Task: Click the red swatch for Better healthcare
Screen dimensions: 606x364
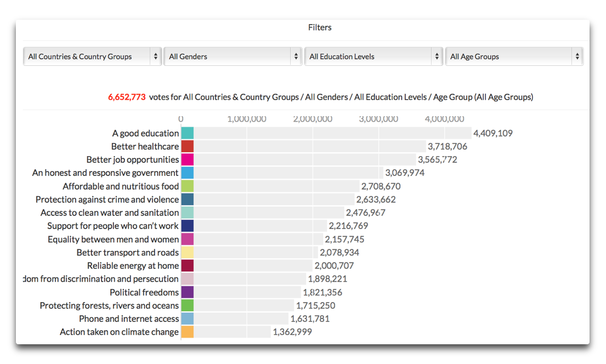Action: coord(188,146)
